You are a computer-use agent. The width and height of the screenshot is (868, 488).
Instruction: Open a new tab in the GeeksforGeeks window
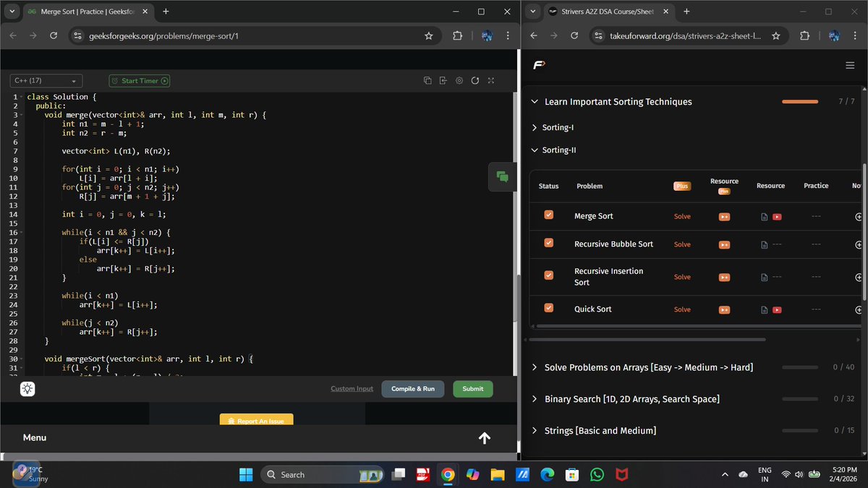coord(166,12)
